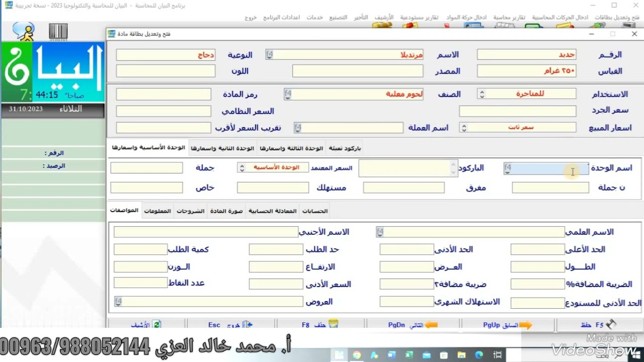The image size is (644, 362).
Task: Select the المعلومات tab
Action: click(x=157, y=211)
